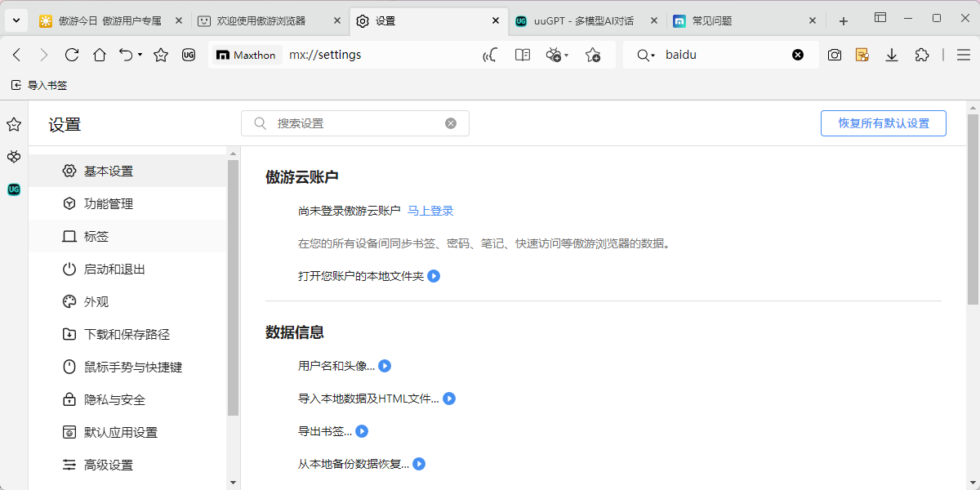Open the search engine dropdown in search box
The image size is (980, 490).
click(x=645, y=55)
